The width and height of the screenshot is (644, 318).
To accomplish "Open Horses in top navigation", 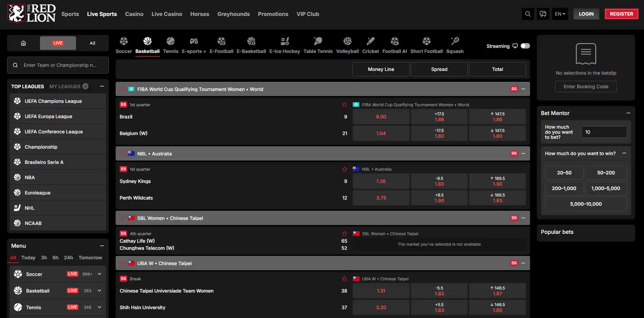I will [200, 14].
